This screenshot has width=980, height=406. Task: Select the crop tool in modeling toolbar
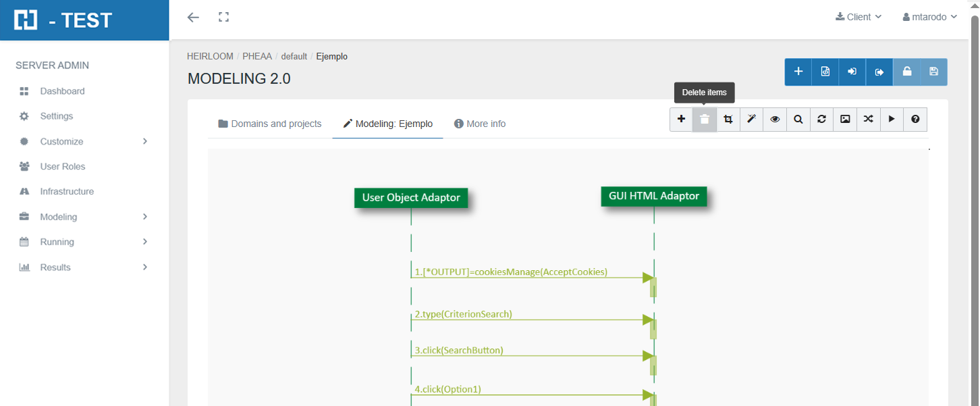click(728, 120)
